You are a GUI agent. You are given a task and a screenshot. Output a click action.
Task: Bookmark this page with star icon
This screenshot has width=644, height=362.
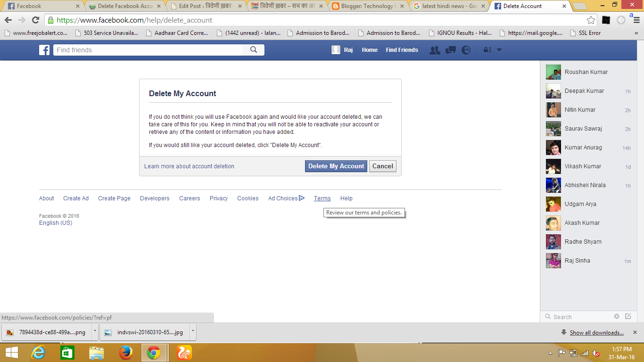coord(591,20)
